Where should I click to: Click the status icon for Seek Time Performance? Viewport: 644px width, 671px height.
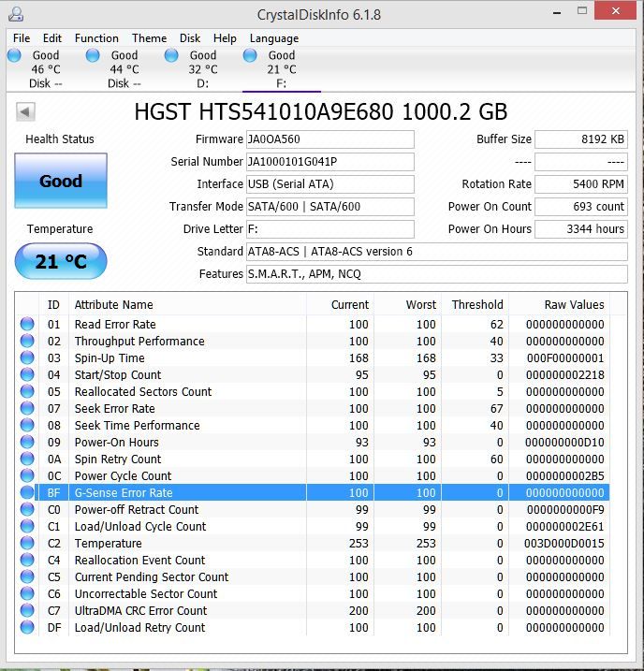[x=27, y=425]
